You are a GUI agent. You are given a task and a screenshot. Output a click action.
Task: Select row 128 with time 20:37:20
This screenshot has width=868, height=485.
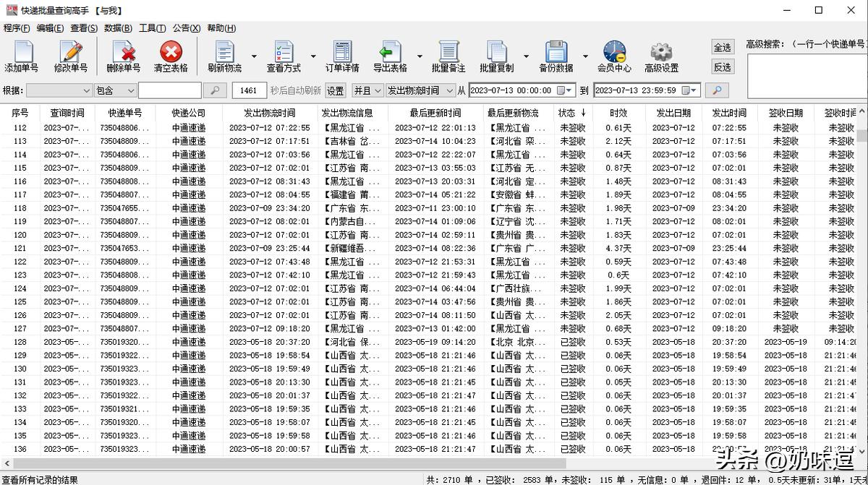pyautogui.click(x=428, y=342)
